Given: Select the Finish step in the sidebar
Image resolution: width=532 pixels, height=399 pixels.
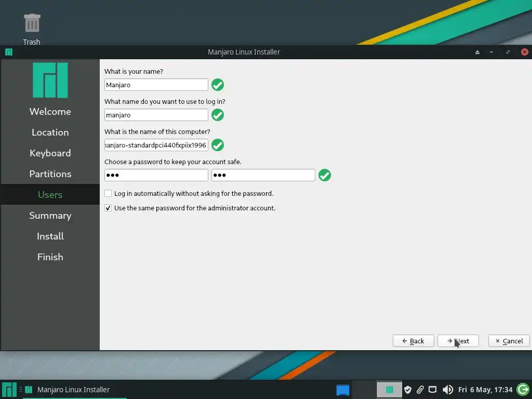Looking at the screenshot, I should point(50,257).
